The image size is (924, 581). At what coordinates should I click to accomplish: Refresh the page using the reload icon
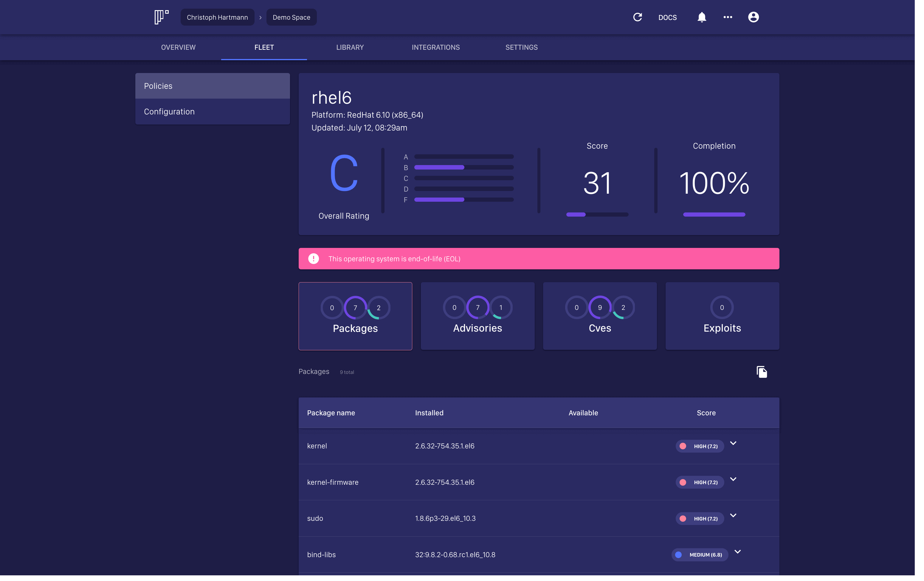[x=638, y=17]
